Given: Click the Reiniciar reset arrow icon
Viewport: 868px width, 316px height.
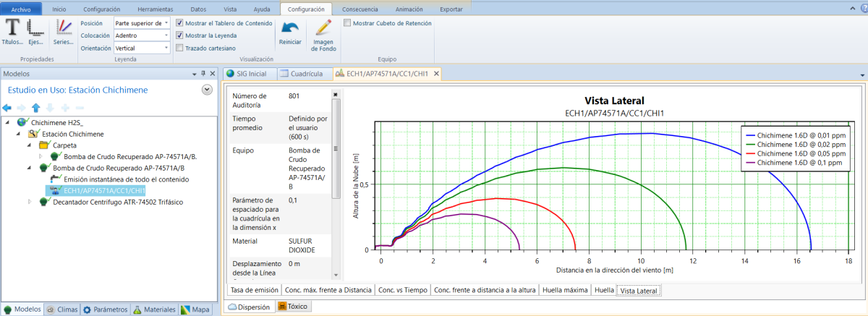Looking at the screenshot, I should click(x=290, y=32).
